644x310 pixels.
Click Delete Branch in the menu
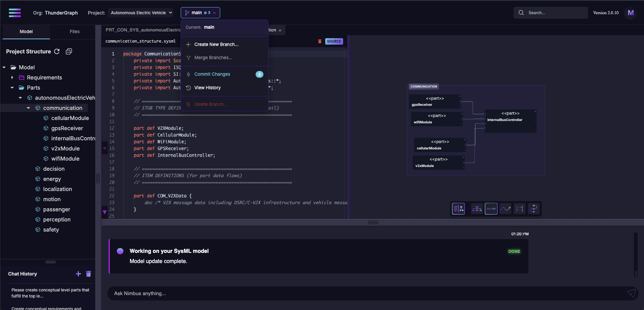coord(225,104)
